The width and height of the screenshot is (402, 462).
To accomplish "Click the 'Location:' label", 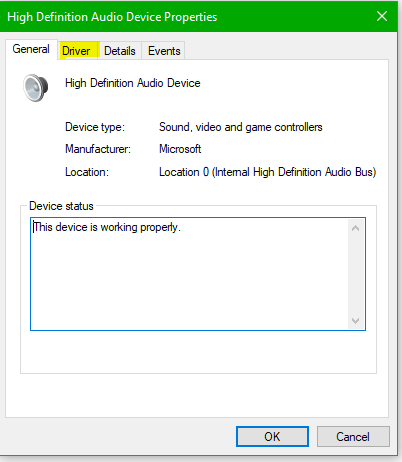I will point(87,172).
